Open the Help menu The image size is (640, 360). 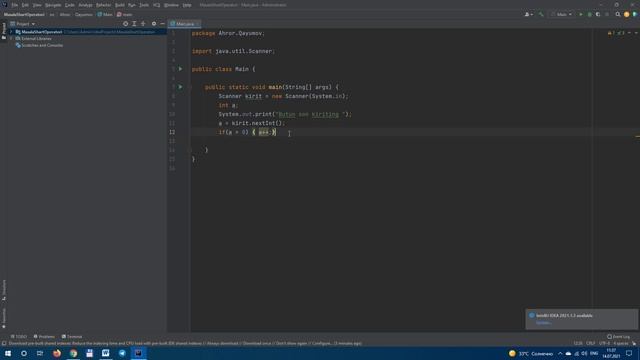187,5
